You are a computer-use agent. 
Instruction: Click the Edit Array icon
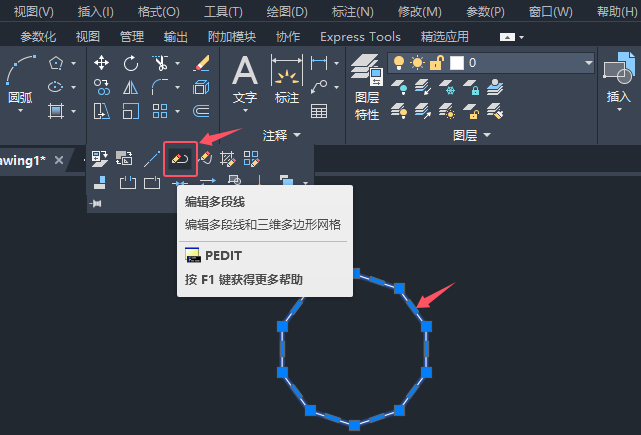251,159
